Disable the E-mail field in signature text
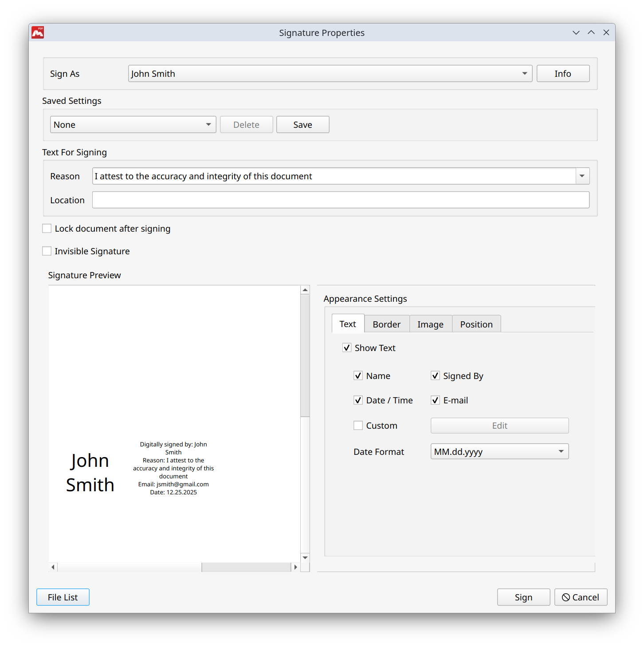644x647 pixels. coord(435,400)
